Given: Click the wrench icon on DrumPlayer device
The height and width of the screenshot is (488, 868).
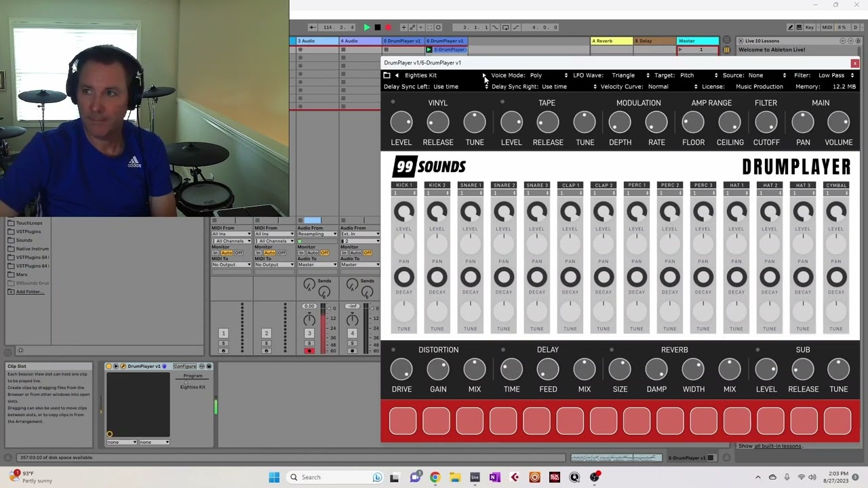Looking at the screenshot, I should click(x=123, y=366).
